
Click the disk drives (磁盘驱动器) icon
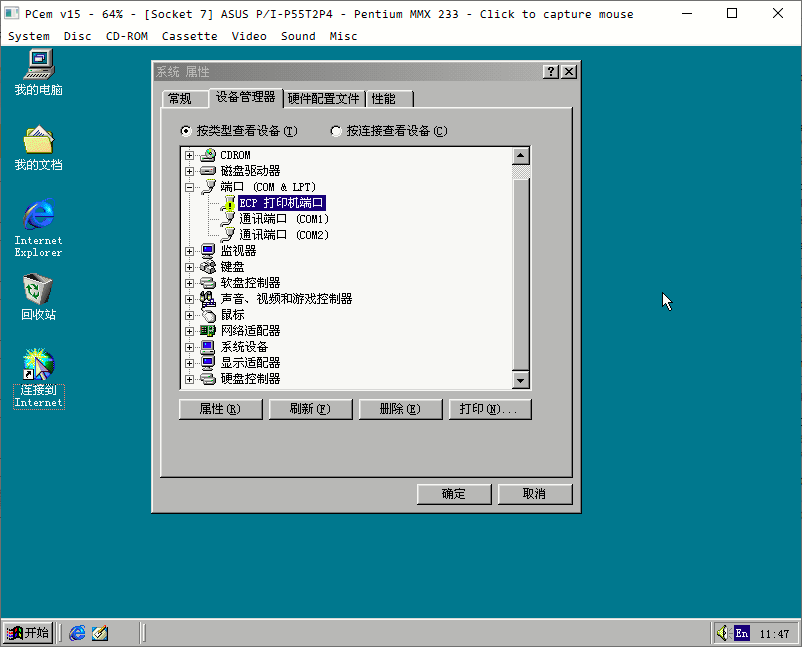click(x=208, y=171)
